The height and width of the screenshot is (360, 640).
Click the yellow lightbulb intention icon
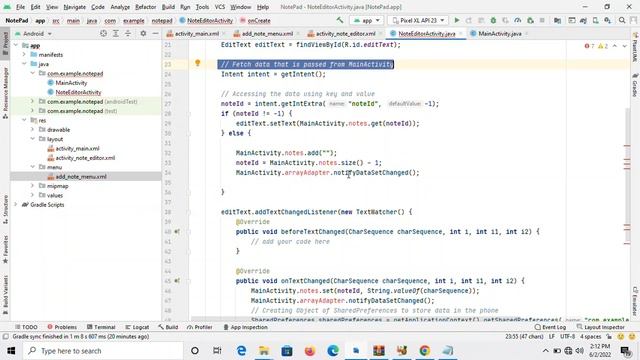pos(198,63)
